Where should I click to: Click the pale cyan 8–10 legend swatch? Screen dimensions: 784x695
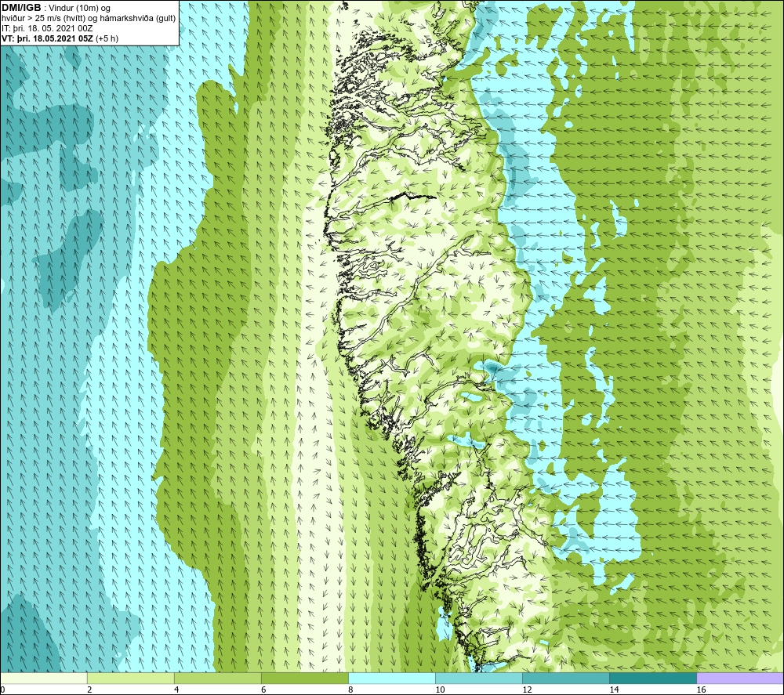coord(391,679)
